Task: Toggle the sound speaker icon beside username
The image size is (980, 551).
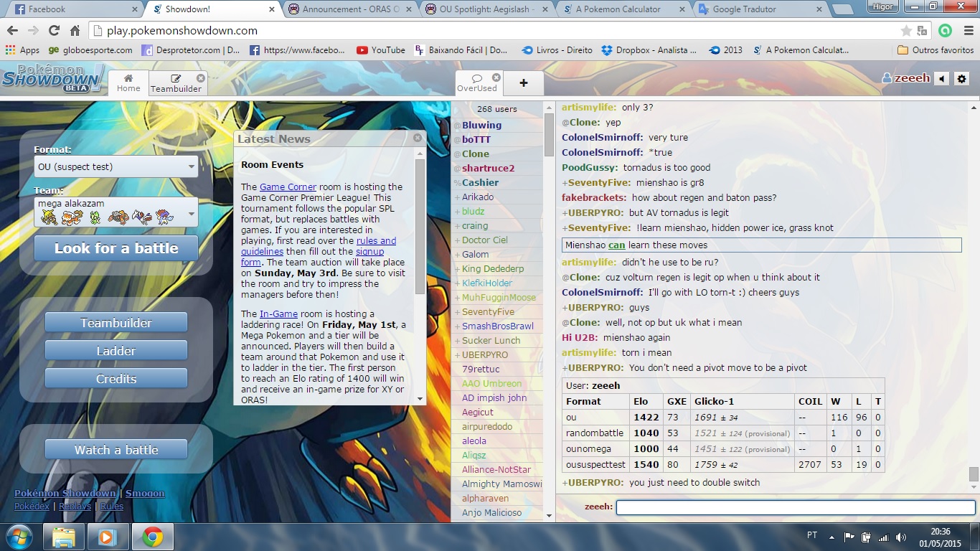Action: tap(941, 79)
